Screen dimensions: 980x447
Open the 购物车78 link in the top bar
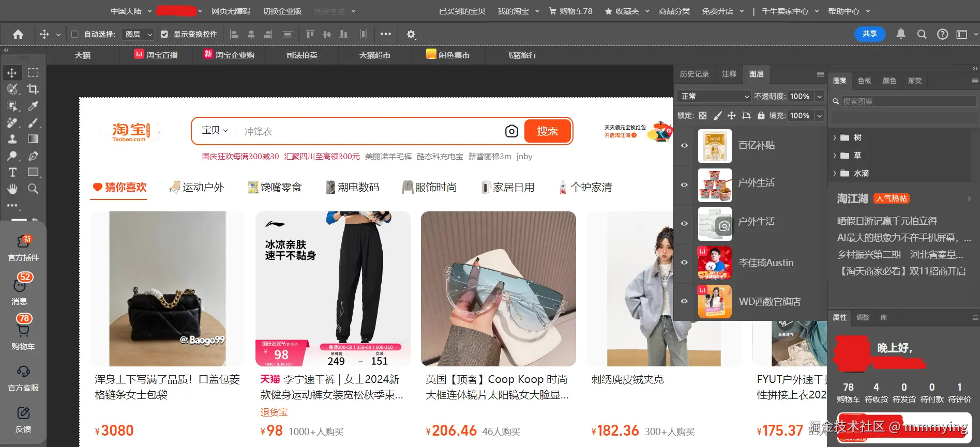coord(570,11)
